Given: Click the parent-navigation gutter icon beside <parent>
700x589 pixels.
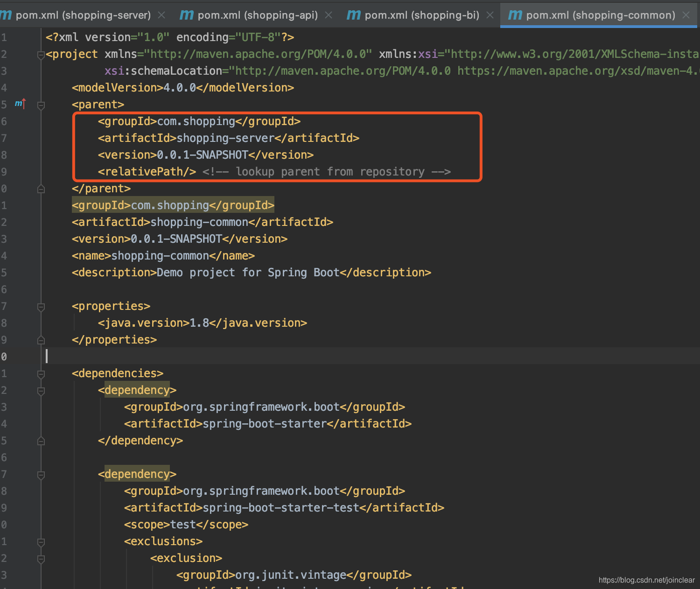Looking at the screenshot, I should (x=20, y=104).
